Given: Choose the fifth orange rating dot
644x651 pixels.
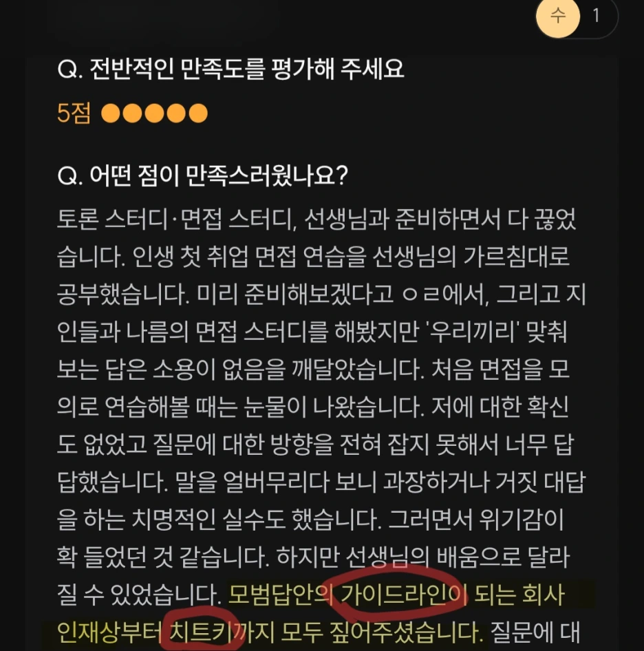Looking at the screenshot, I should click(198, 114).
